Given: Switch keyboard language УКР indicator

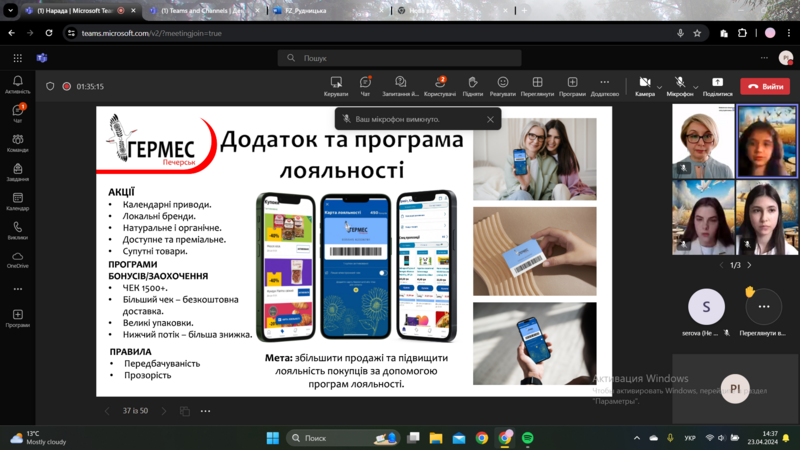Looking at the screenshot, I should (x=690, y=438).
